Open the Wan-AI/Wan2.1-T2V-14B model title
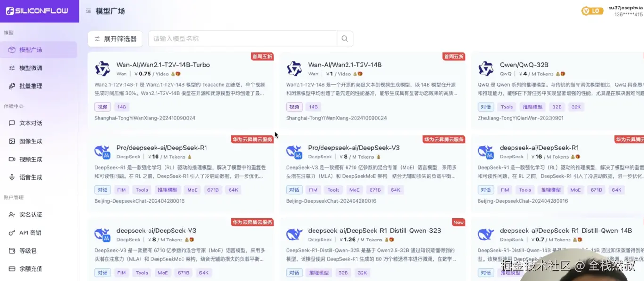Viewport: 644px width, 281px height. point(345,65)
